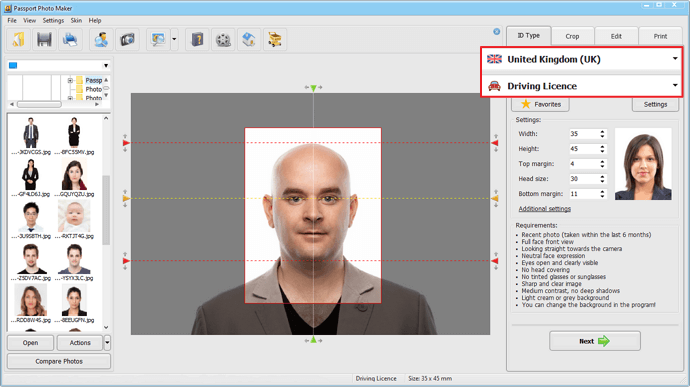The image size is (690, 387).
Task: Click the Height value field
Action: [584, 149]
